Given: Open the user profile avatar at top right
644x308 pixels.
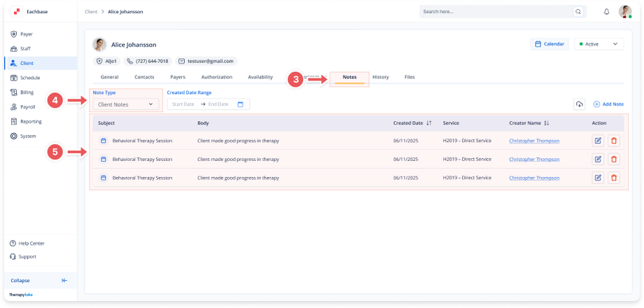Looking at the screenshot, I should point(625,12).
